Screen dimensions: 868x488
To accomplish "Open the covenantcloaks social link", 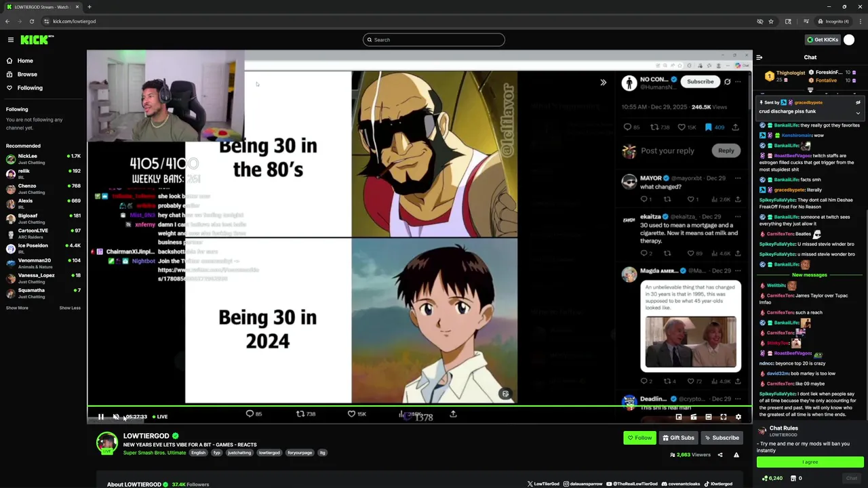I will click(681, 484).
